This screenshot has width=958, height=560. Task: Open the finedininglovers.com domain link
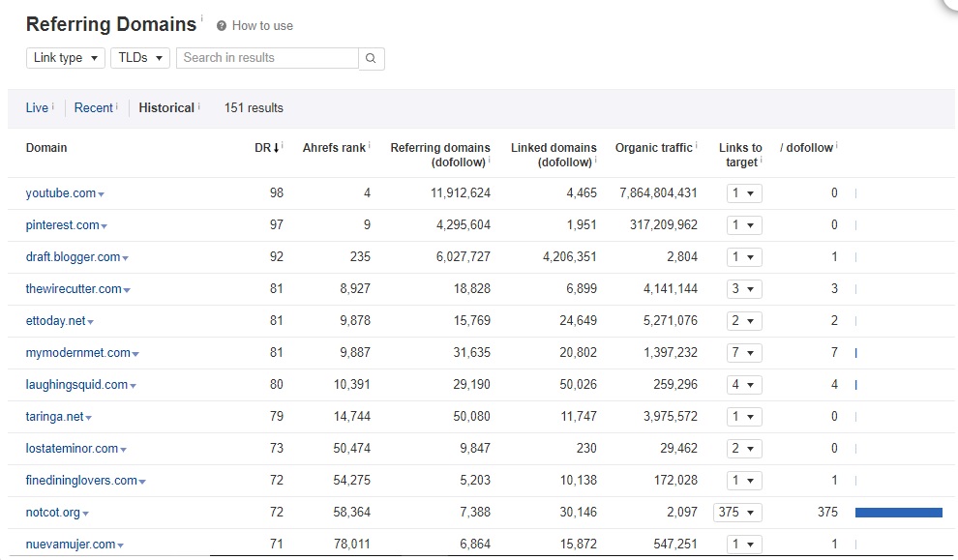pyautogui.click(x=81, y=481)
